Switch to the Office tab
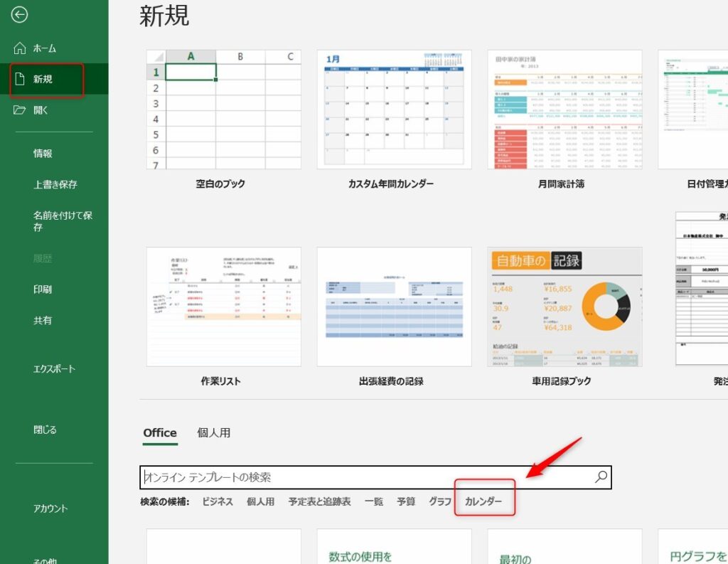 (x=160, y=433)
